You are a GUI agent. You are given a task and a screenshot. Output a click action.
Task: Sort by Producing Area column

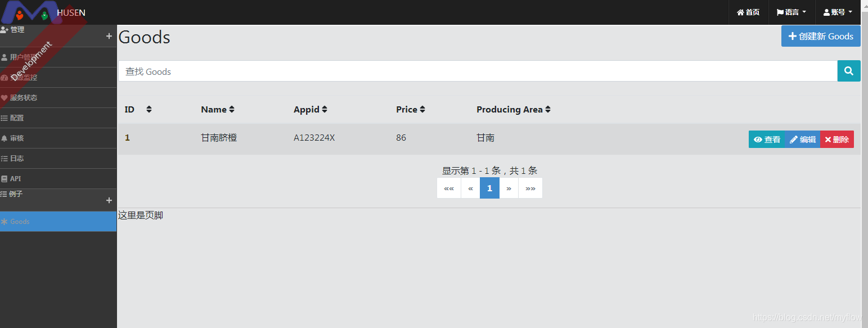coord(514,110)
